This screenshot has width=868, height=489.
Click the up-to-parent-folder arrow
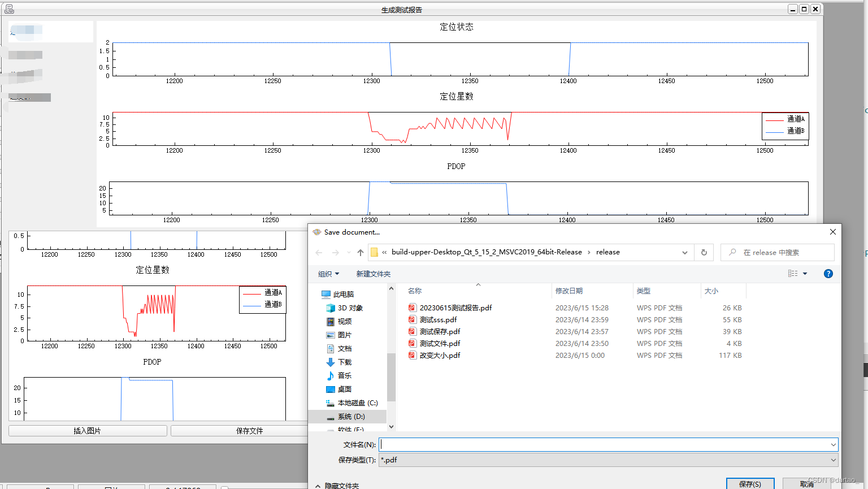pyautogui.click(x=360, y=252)
